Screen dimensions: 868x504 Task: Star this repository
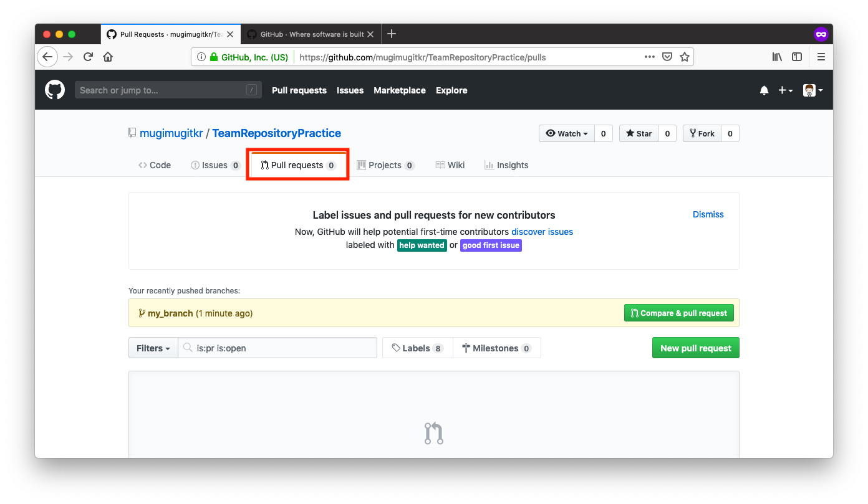point(639,133)
